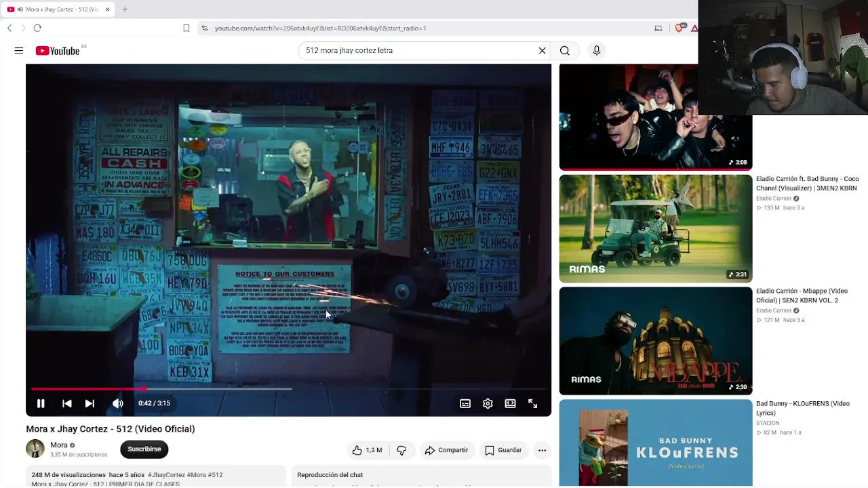Click the 512 (Video Oficial) video title
868x488 pixels.
pos(111,429)
